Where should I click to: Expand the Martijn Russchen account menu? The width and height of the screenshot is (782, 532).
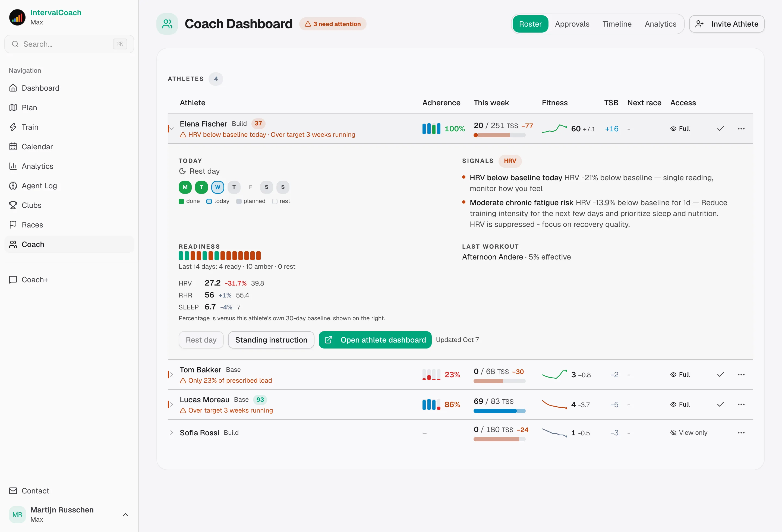click(x=125, y=515)
